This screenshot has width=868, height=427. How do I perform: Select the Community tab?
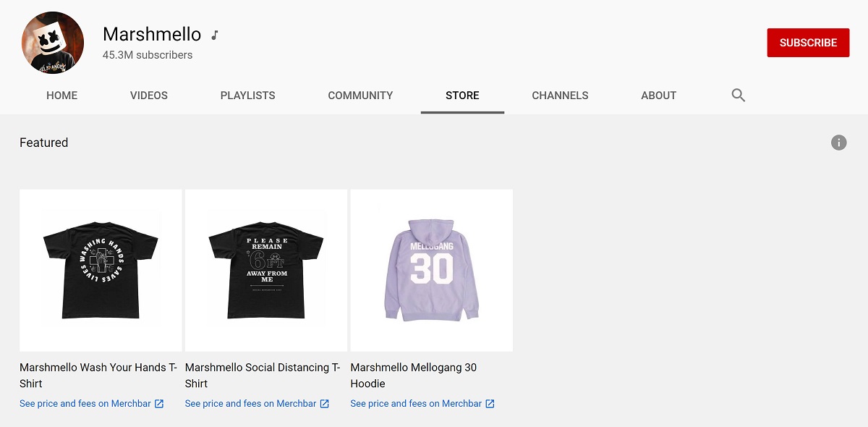(x=360, y=96)
